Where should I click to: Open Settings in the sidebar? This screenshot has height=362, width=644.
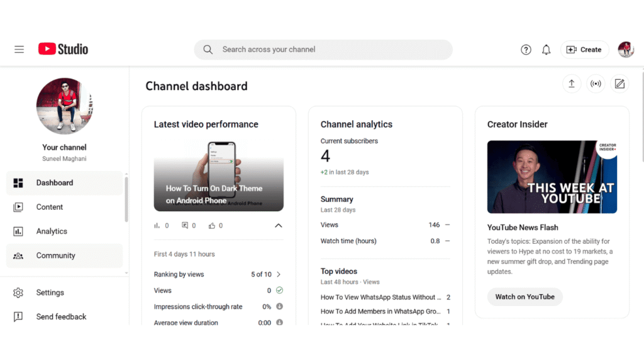coord(65,292)
